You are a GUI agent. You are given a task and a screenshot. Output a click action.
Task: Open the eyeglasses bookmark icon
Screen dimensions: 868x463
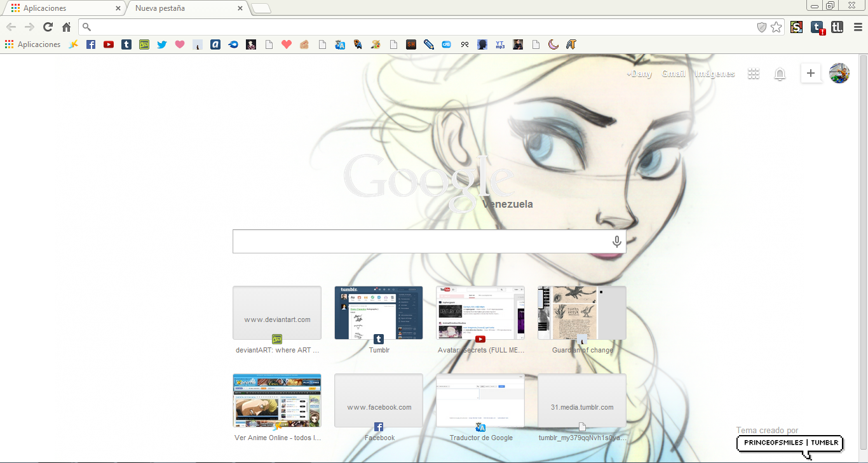click(x=465, y=44)
